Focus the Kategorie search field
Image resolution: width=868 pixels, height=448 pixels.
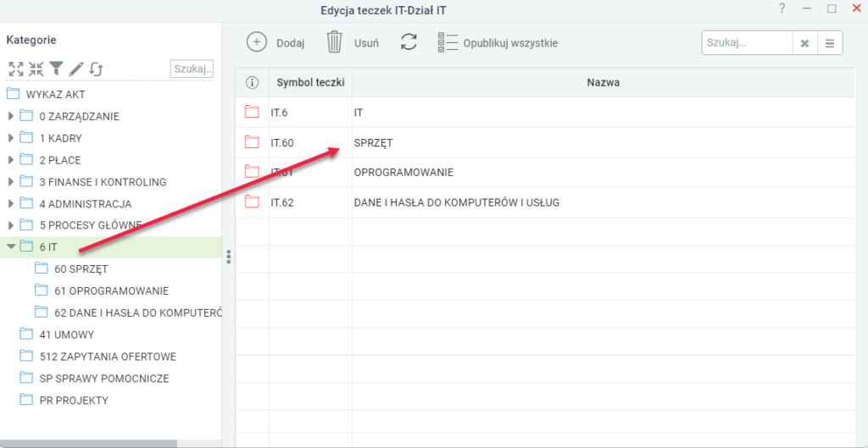192,69
